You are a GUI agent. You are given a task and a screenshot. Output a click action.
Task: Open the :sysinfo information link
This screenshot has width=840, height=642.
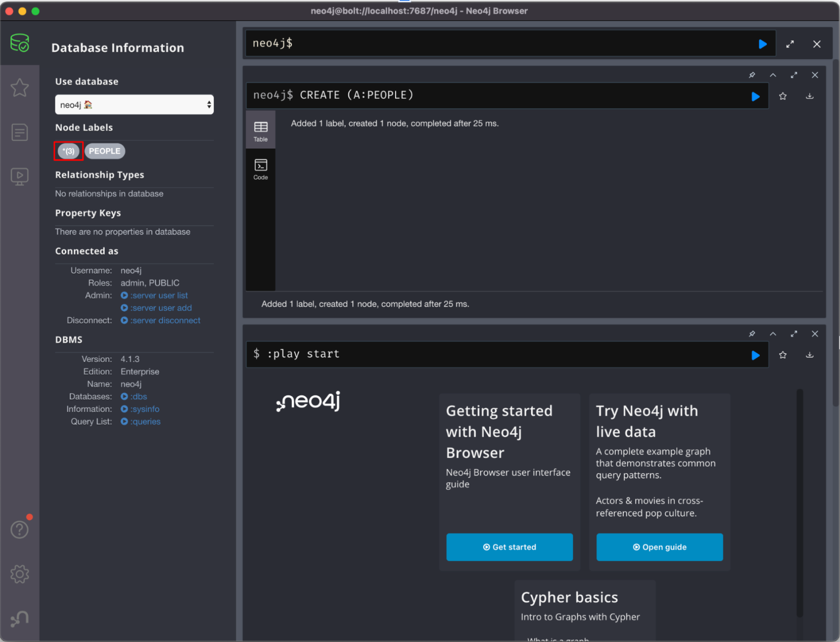140,409
